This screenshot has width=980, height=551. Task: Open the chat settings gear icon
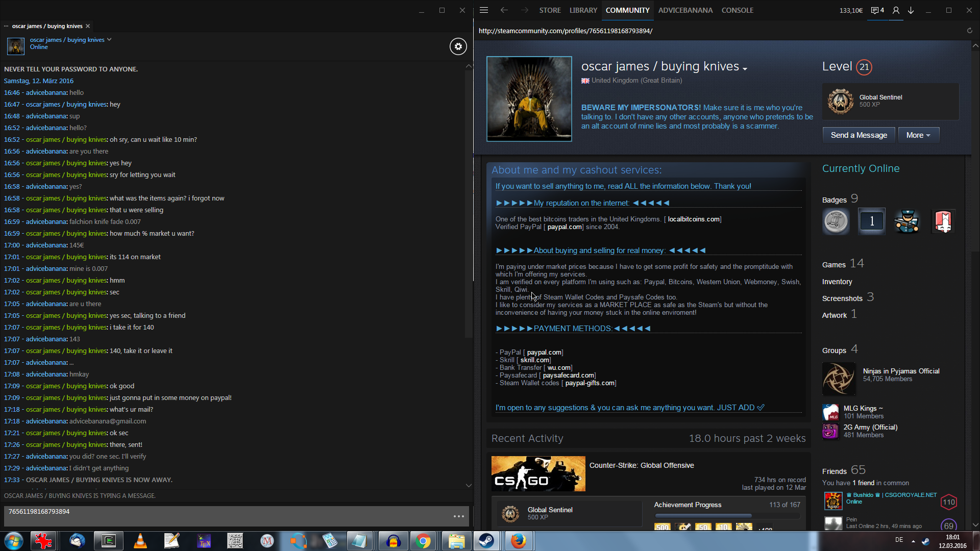458,46
